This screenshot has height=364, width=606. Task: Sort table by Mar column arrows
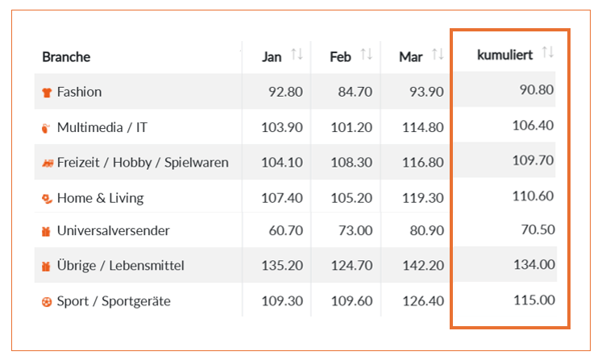coord(438,54)
